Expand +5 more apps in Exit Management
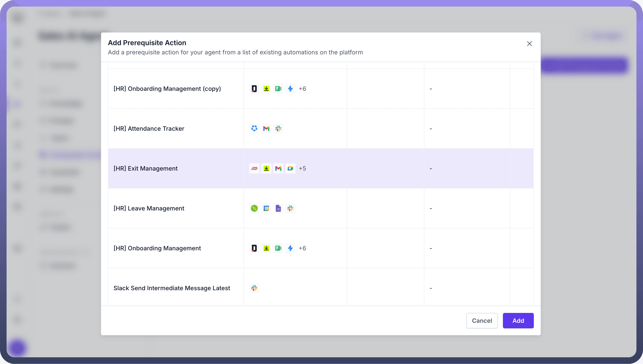Viewport: 643px width, 364px height. coord(302,169)
